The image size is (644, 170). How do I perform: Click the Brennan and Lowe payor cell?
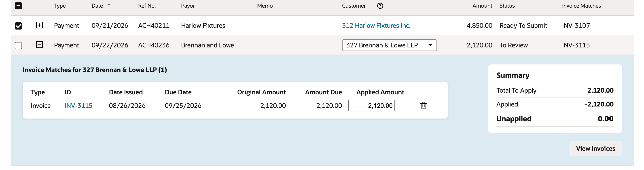pos(207,45)
